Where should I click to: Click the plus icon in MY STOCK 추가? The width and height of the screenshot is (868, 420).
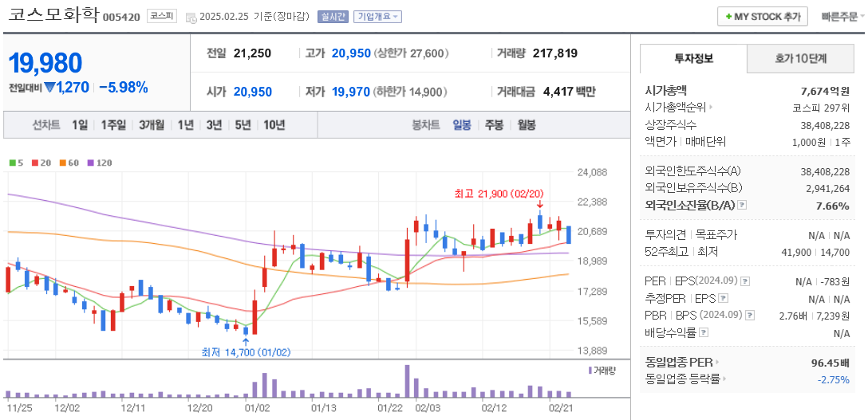click(x=728, y=17)
